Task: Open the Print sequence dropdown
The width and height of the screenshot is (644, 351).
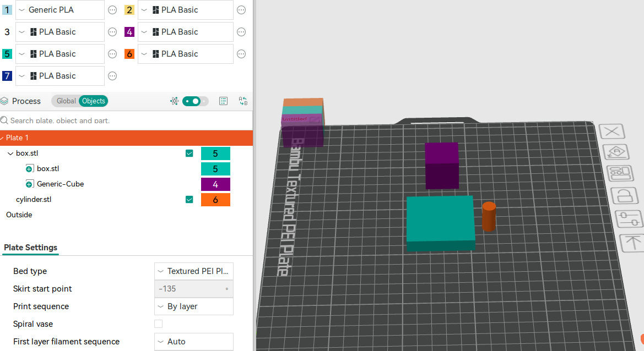Action: coord(194,306)
